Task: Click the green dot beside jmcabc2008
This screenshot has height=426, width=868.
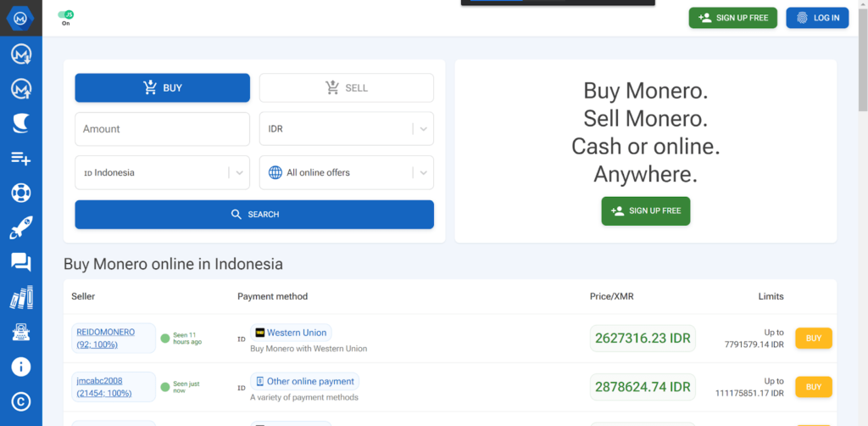Action: 165,387
